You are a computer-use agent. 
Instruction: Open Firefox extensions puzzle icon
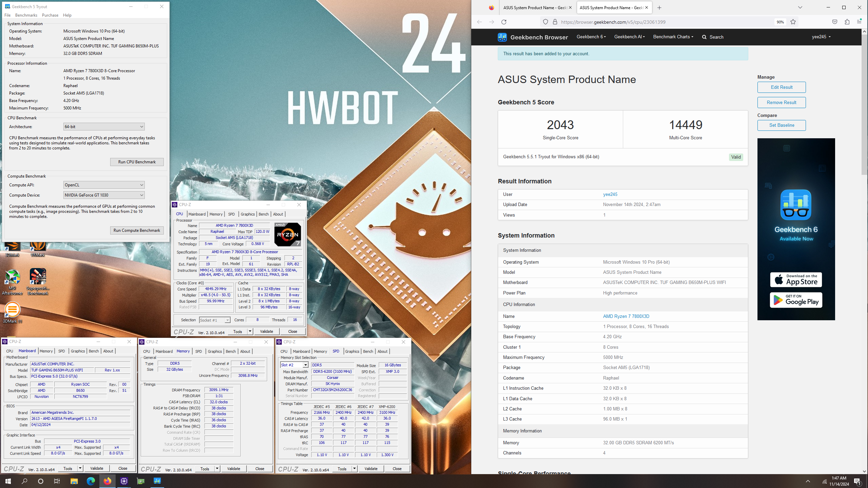[x=847, y=22]
